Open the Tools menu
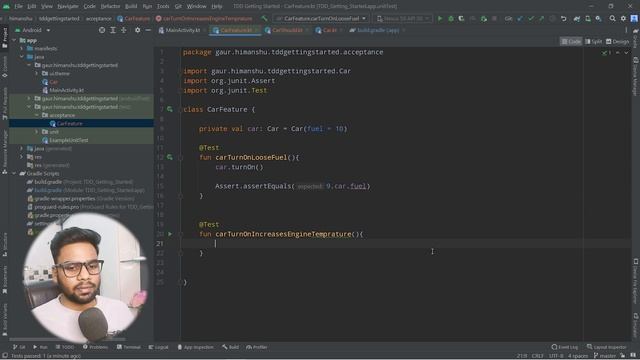This screenshot has width=640, height=360. click(163, 6)
